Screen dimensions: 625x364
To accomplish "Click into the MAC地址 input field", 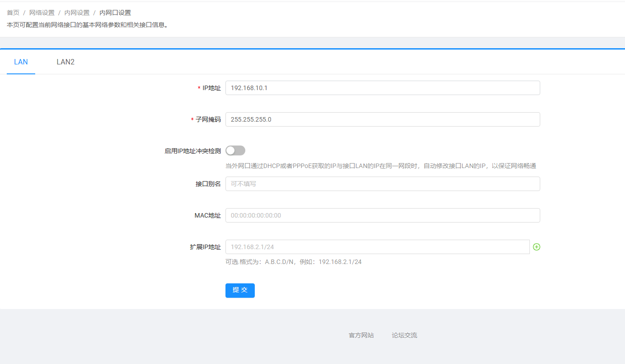I will (382, 215).
